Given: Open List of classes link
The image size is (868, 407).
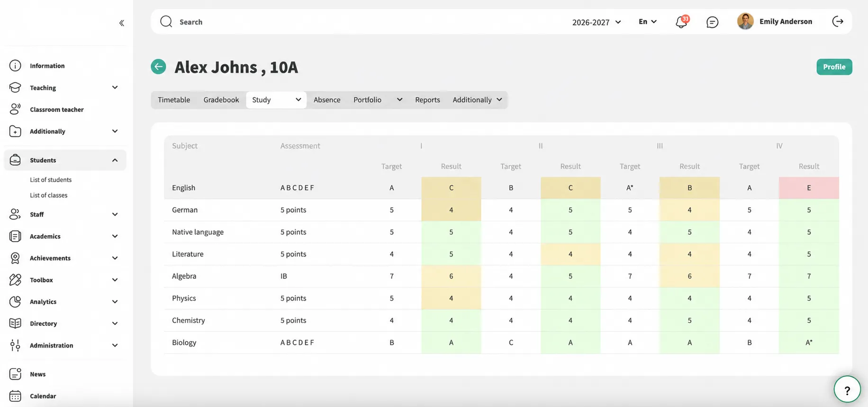Looking at the screenshot, I should click(x=48, y=195).
